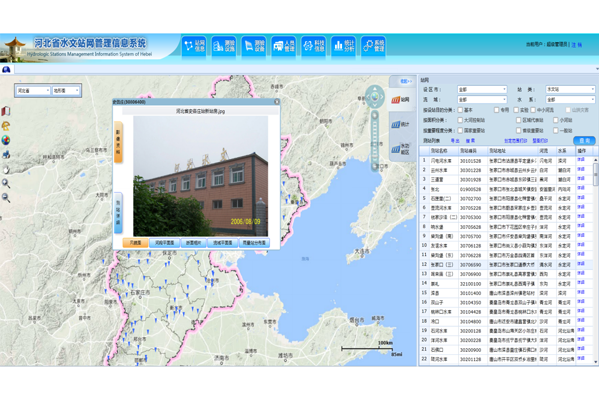Select the 闪电河水库 row in station list
The image size is (600, 400).
point(440,160)
